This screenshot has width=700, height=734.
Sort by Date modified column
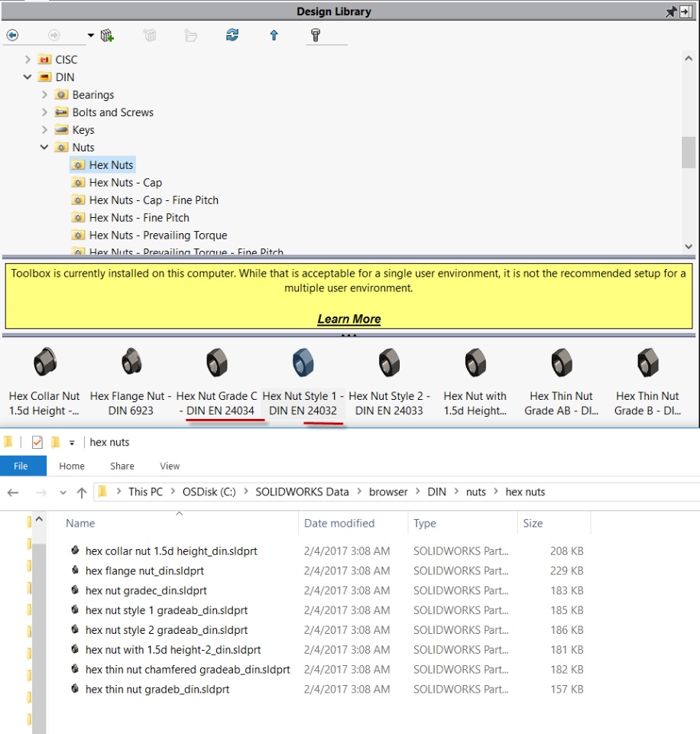339,523
